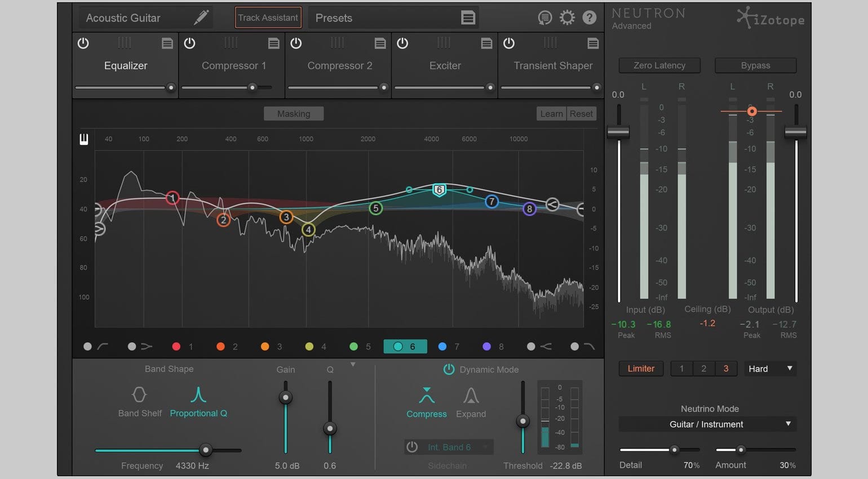
Task: Select limiter style 3
Action: (x=726, y=369)
